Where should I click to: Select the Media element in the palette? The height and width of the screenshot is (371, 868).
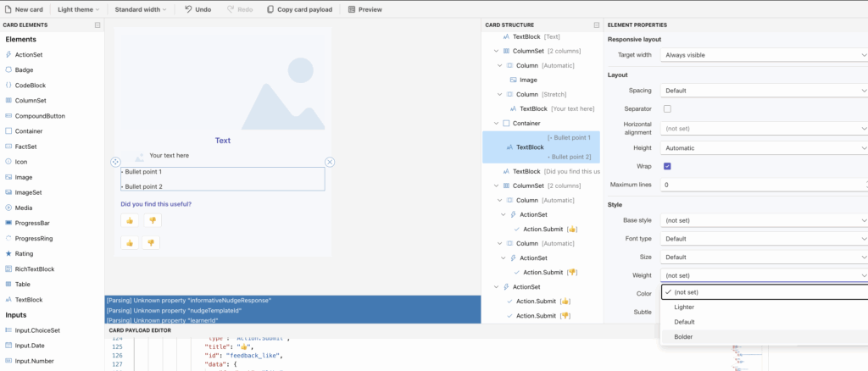[x=19, y=208]
